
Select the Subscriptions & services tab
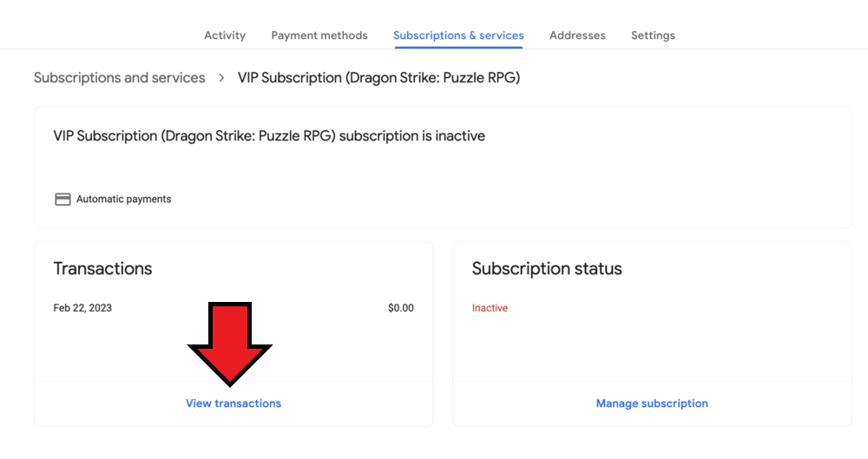pos(458,36)
